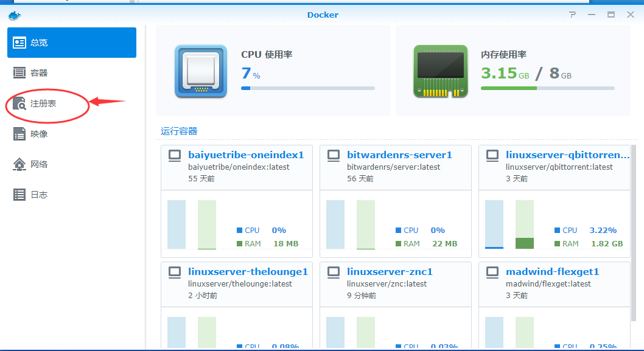Open baiyuetribe-oneindex1 container link
The height and width of the screenshot is (351, 644).
246,155
